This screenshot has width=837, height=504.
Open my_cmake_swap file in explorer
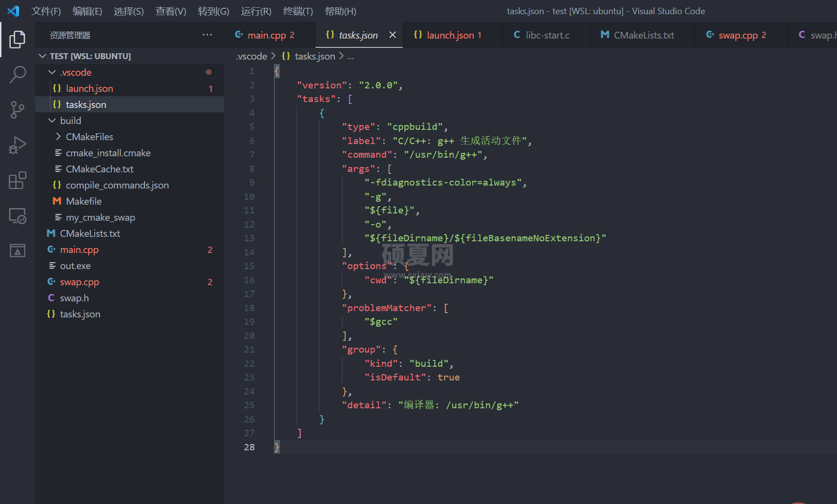click(x=130, y=217)
